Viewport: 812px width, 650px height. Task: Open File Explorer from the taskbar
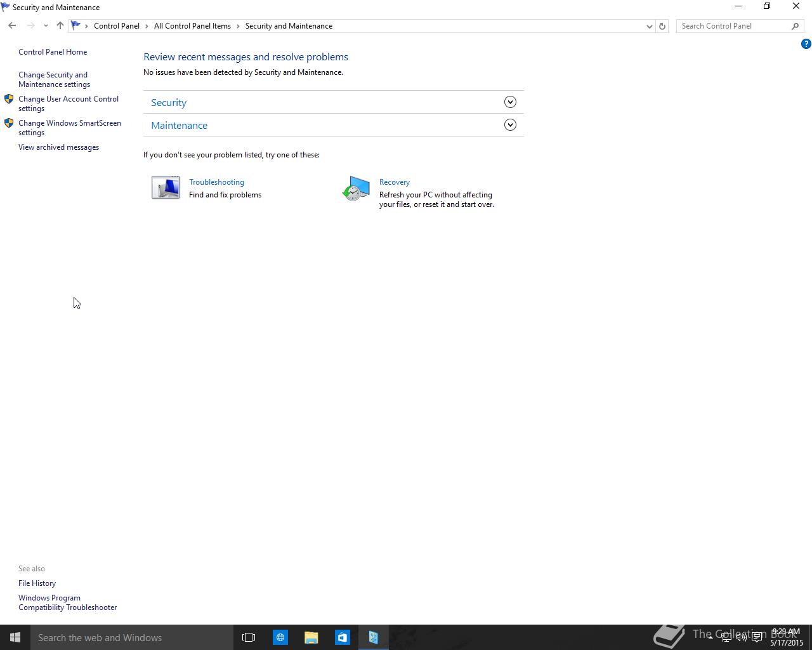click(x=311, y=637)
